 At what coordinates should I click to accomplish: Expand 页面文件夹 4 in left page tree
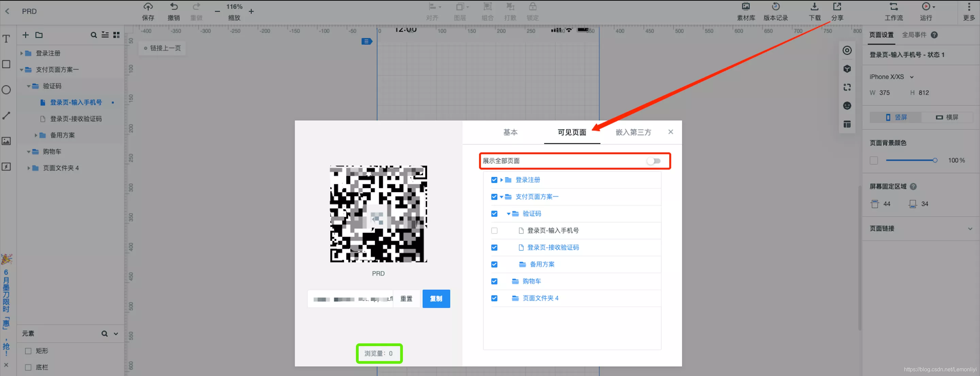coord(29,168)
